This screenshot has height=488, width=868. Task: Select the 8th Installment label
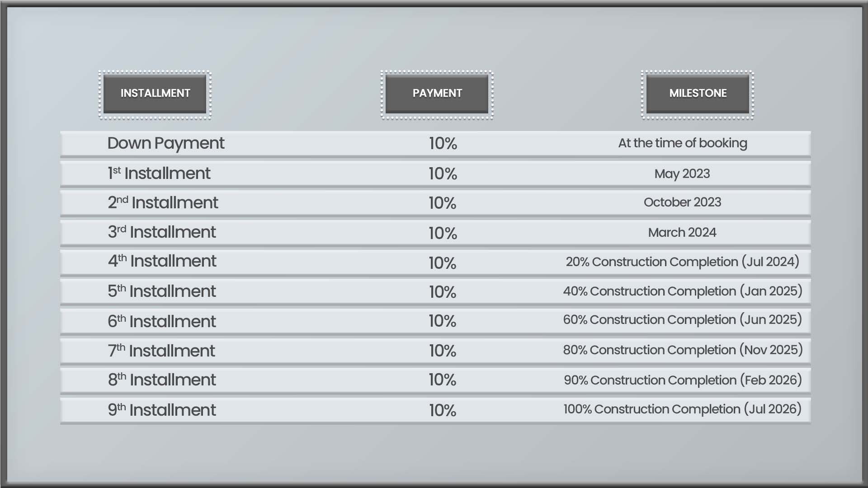[162, 380]
